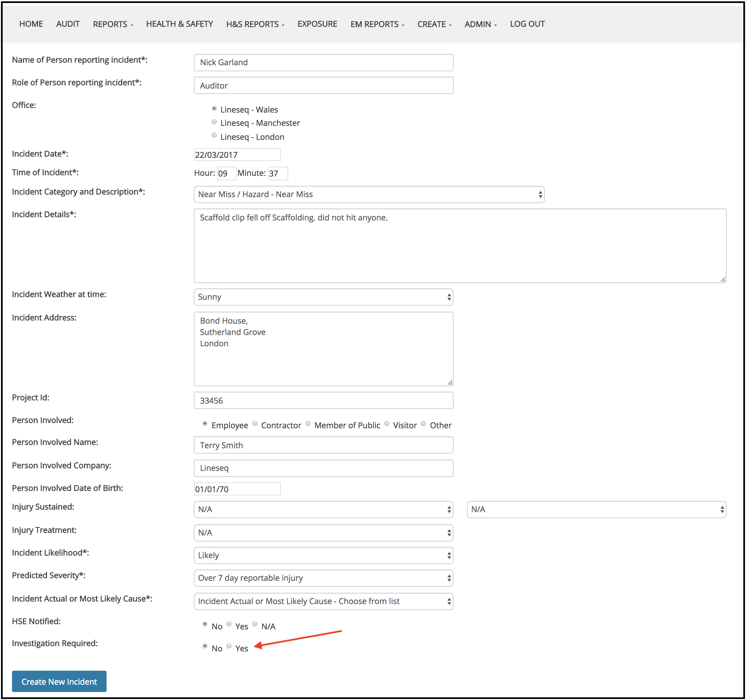Choose an Incident Actual or Most Likely Cause
The width and height of the screenshot is (746, 700).
(x=323, y=601)
